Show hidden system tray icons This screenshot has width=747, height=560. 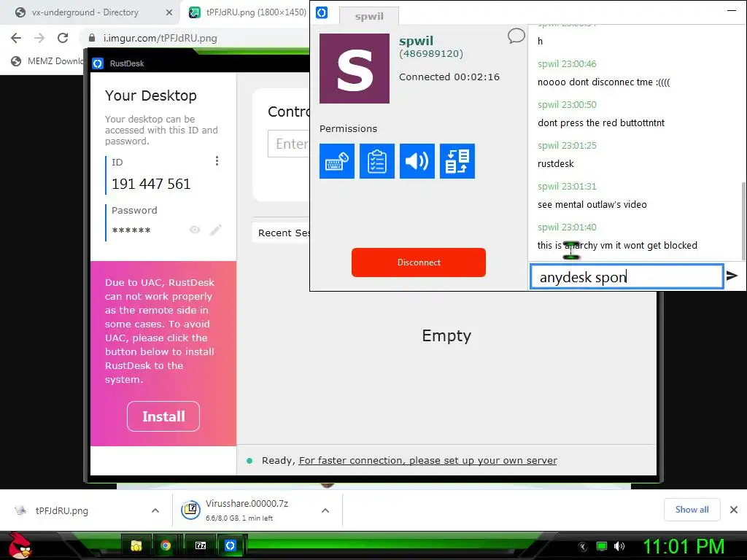581,546
